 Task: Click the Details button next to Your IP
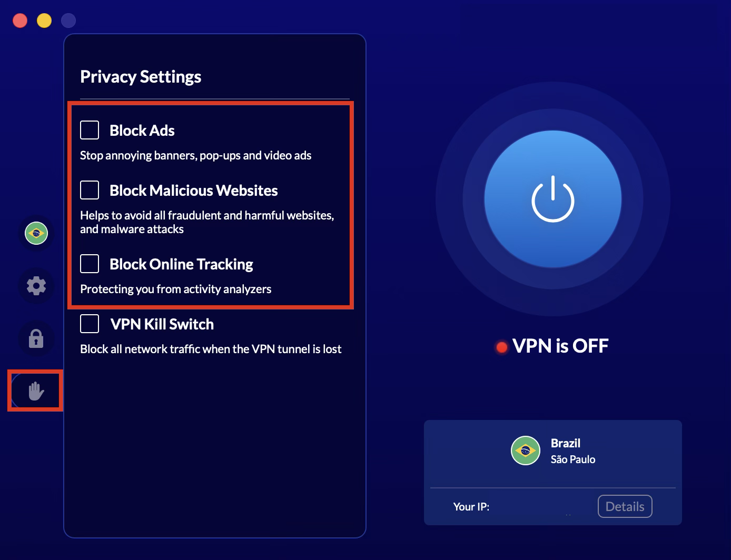click(625, 506)
